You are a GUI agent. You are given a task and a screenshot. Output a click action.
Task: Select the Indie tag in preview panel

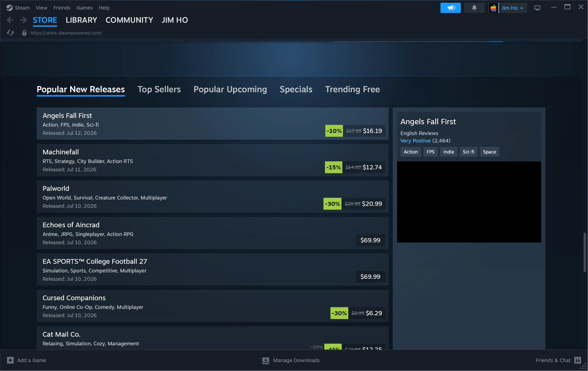(x=449, y=152)
